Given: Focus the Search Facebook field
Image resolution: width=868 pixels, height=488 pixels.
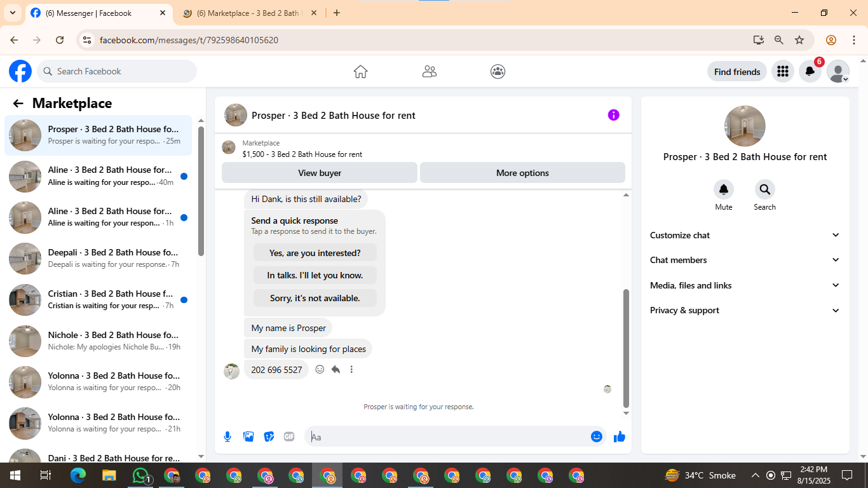Looking at the screenshot, I should coord(117,71).
